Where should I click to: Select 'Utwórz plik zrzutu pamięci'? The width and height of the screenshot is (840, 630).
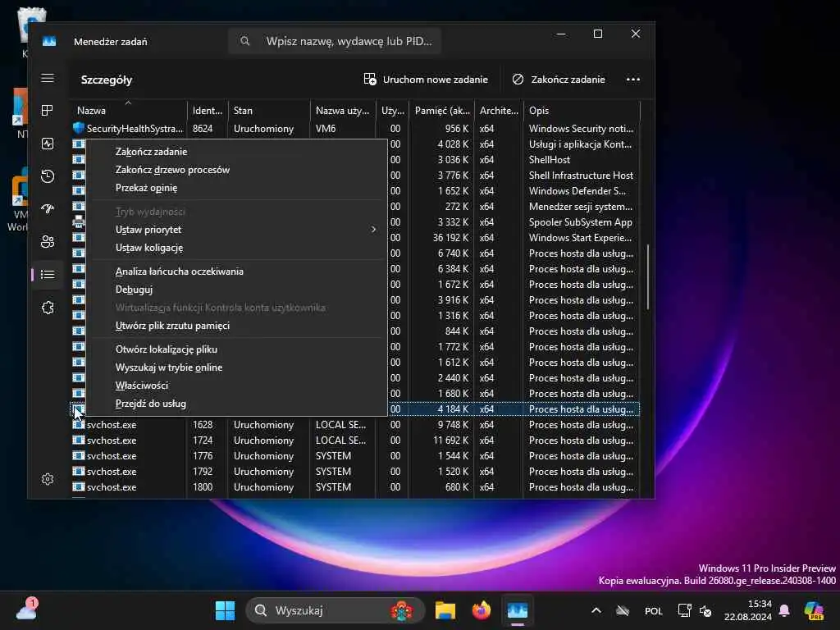[236, 326]
